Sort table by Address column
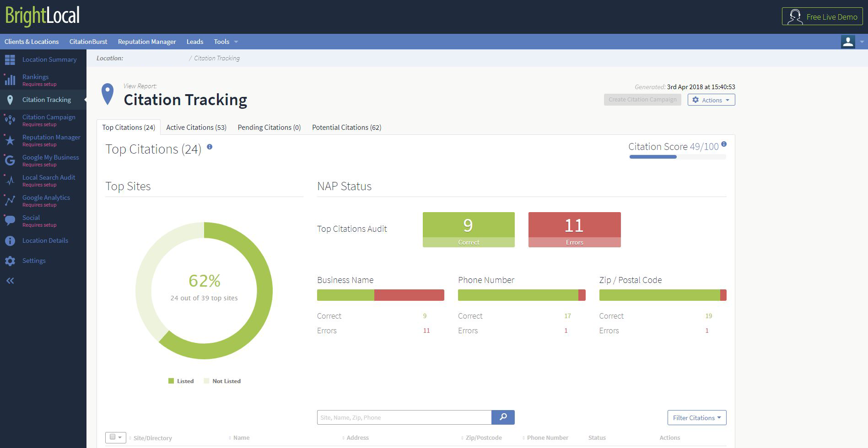This screenshot has width=868, height=448. pyautogui.click(x=356, y=437)
